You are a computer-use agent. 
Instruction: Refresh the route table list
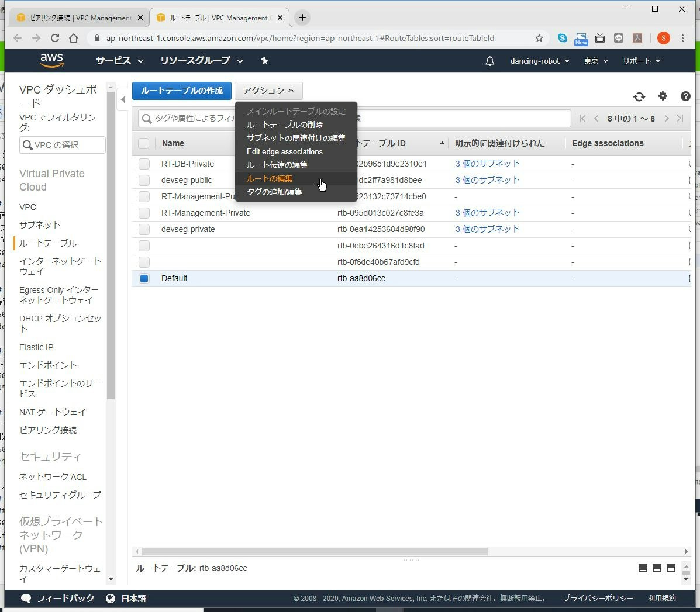[639, 96]
